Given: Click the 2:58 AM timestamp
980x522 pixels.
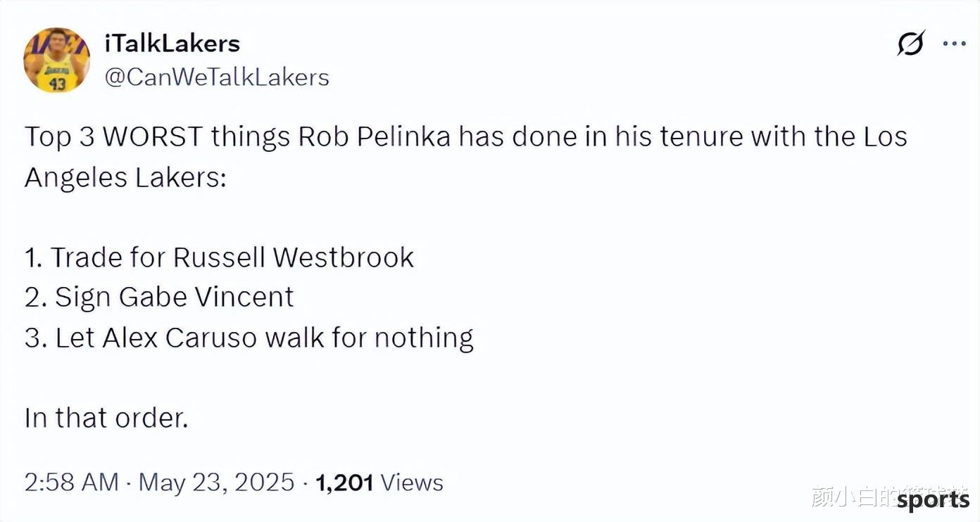Looking at the screenshot, I should [72, 483].
